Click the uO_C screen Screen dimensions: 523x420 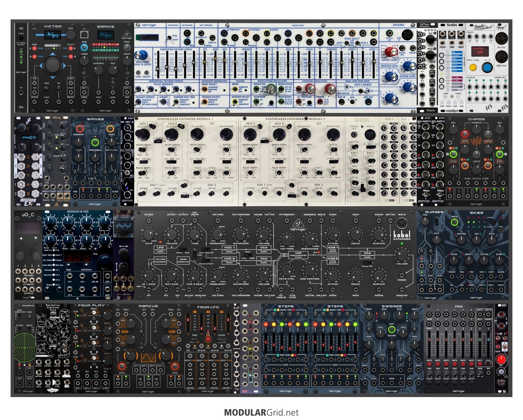pos(28,228)
